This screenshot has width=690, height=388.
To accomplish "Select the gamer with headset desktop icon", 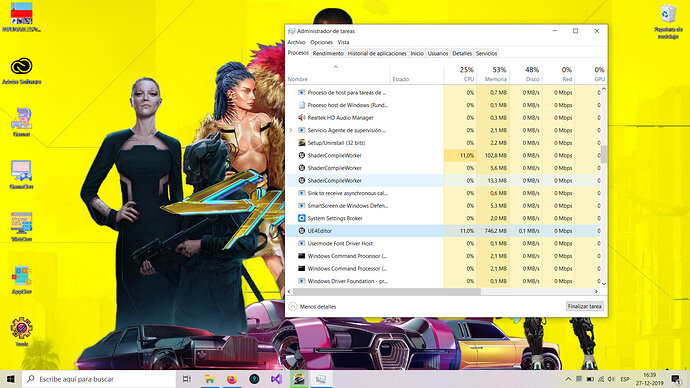I will [21, 118].
